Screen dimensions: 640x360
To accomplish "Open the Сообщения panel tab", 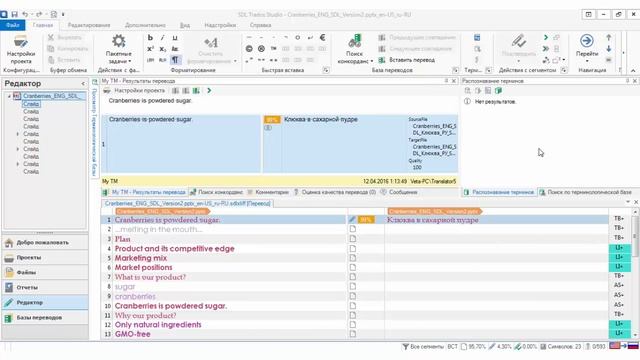I will 399,192.
